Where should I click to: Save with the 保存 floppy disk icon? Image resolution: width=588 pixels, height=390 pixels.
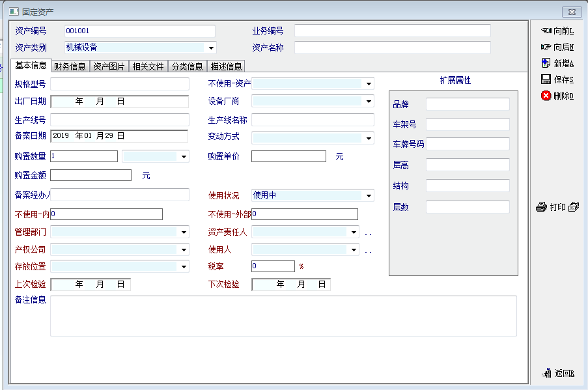[546, 79]
